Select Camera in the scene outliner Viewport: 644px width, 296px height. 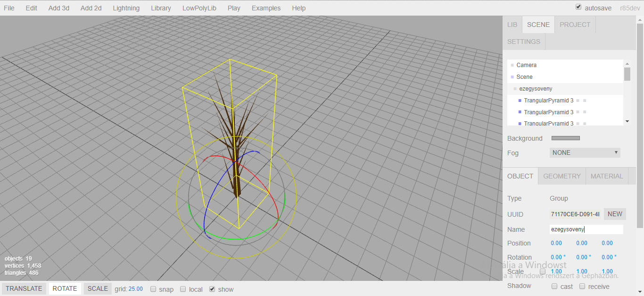tap(565, 65)
